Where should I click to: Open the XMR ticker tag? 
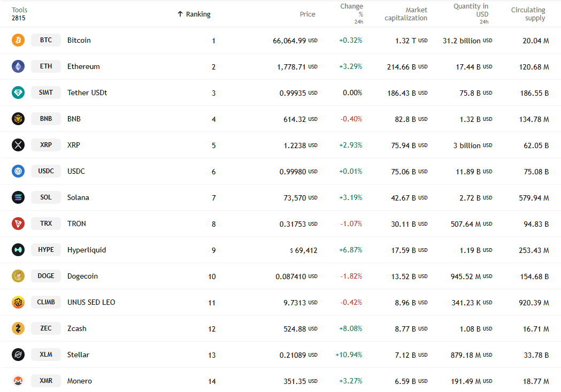click(46, 381)
